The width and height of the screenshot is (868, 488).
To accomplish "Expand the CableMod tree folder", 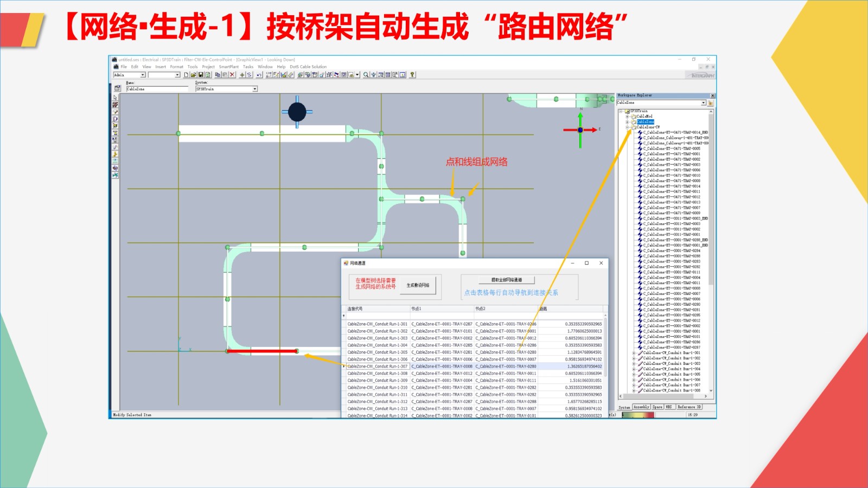I will (x=628, y=117).
